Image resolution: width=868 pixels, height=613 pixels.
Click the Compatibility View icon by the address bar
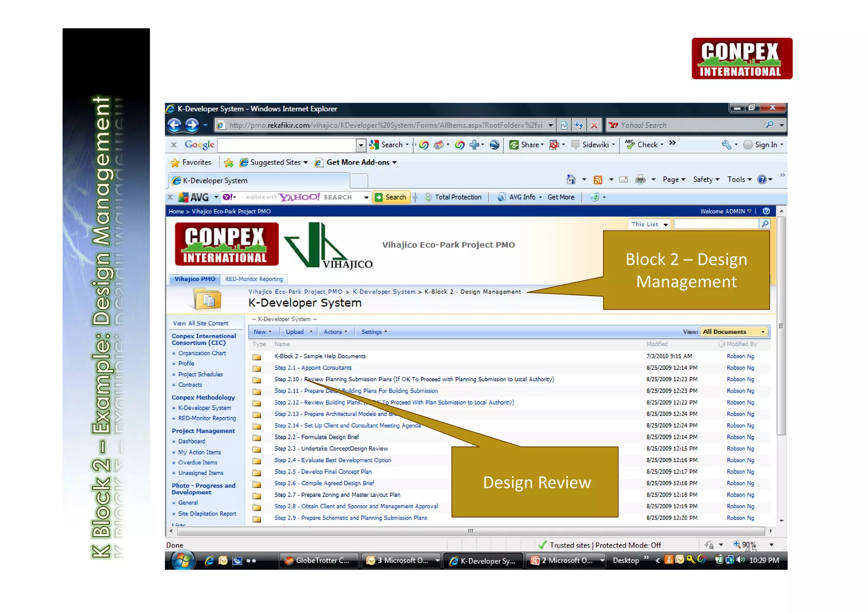pos(564,125)
